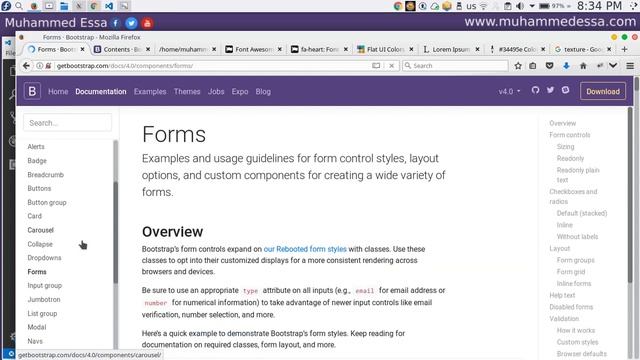This screenshot has width=640, height=360.
Task: Click the Bootstrap B logo icon
Action: [x=32, y=91]
